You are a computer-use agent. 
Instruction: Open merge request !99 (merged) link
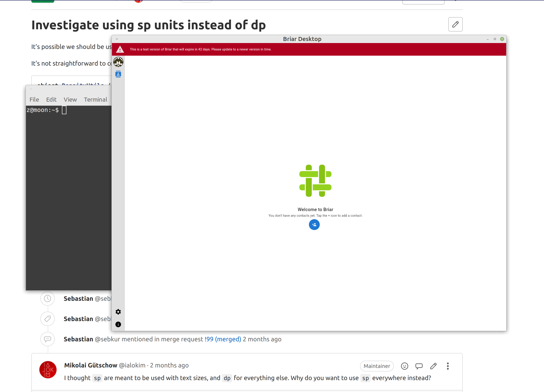pos(223,339)
